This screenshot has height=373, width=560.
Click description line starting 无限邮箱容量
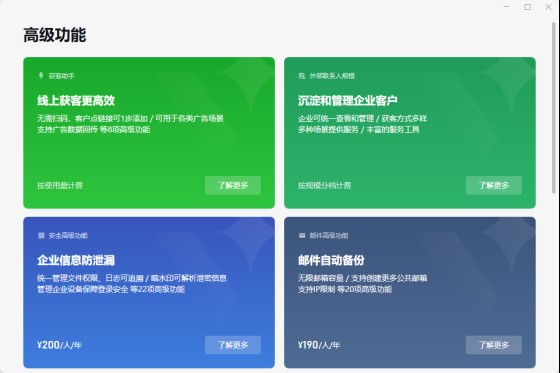pyautogui.click(x=362, y=278)
